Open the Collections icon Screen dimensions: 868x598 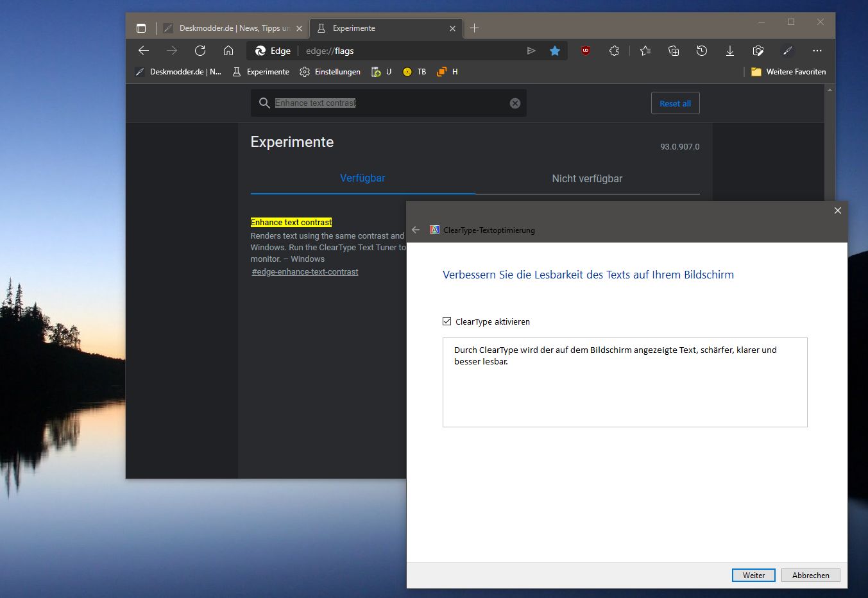(x=674, y=51)
